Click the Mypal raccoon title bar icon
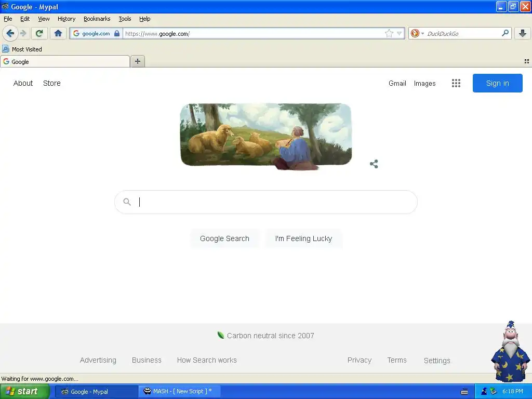Screen dimensions: 532x399 click(5, 6)
